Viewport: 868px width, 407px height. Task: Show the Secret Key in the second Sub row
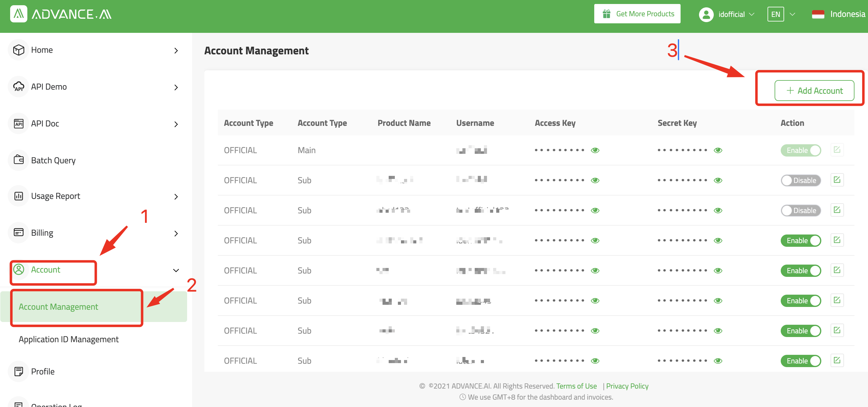718,210
